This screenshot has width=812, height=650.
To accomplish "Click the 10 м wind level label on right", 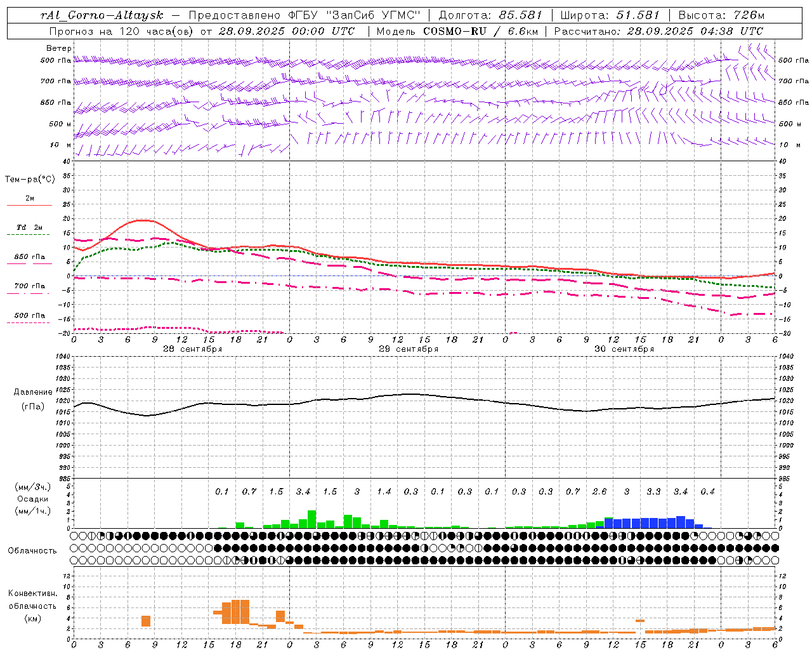I will [x=790, y=145].
